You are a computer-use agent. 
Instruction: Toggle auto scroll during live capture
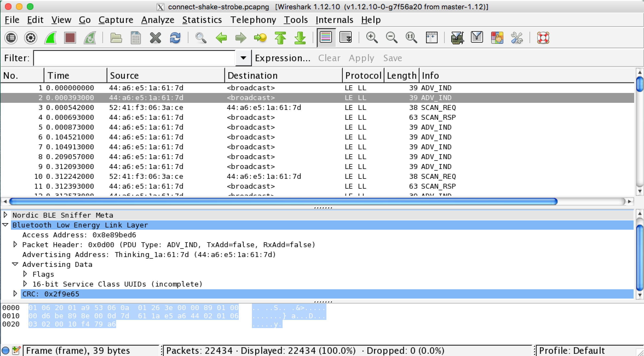click(x=346, y=38)
